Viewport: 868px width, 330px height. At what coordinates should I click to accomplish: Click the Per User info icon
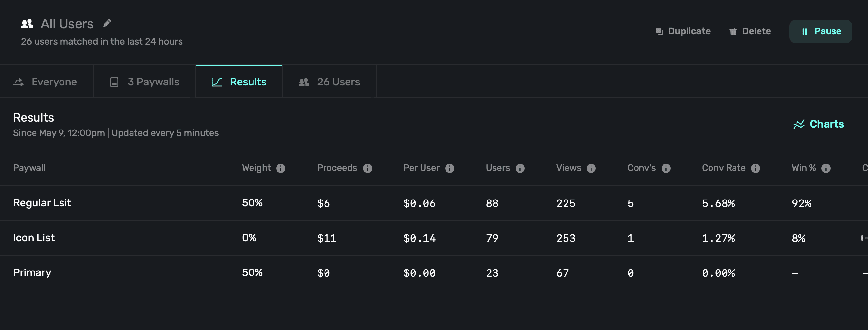(449, 168)
